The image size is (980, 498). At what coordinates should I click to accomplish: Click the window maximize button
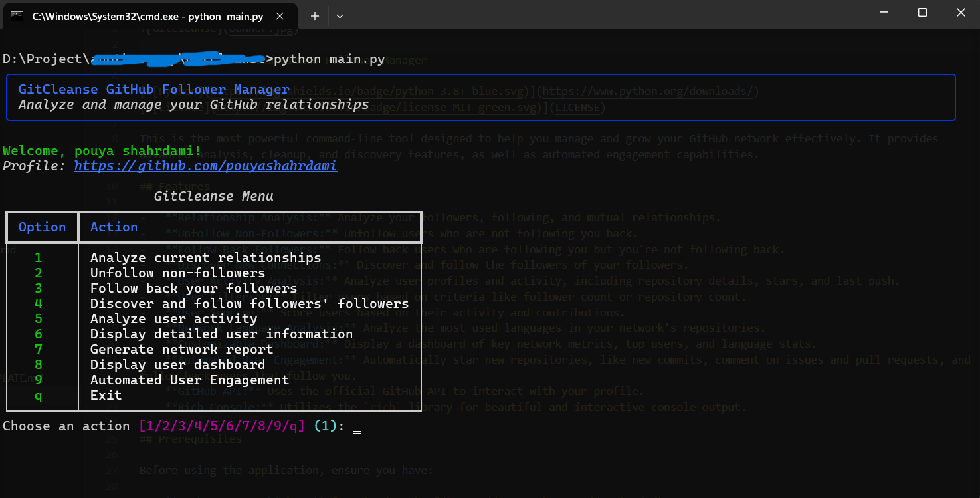coord(922,11)
